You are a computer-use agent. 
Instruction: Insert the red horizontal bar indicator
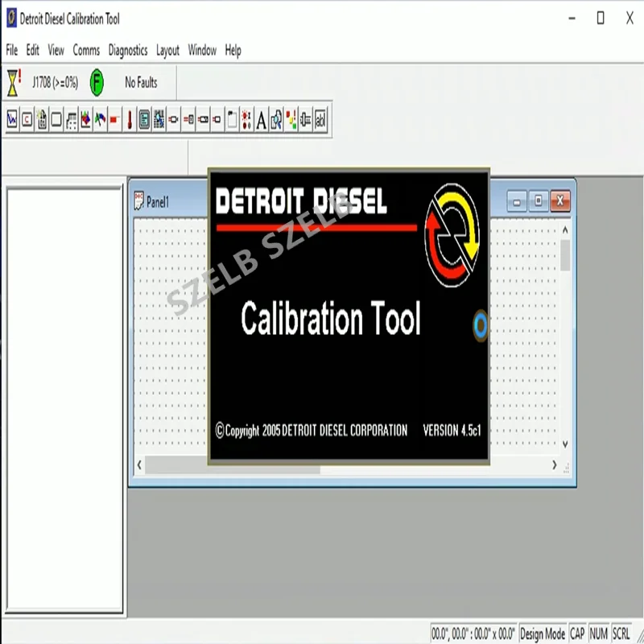pos(114,119)
